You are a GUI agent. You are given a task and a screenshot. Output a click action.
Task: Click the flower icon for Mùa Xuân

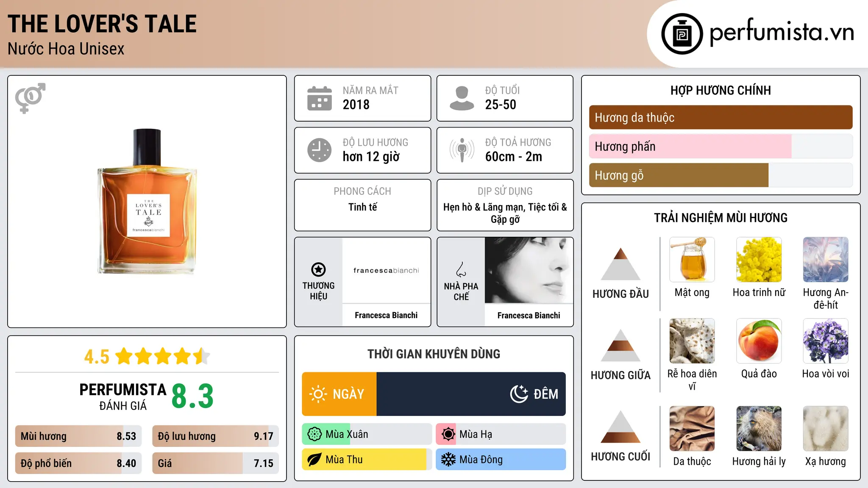click(x=314, y=434)
